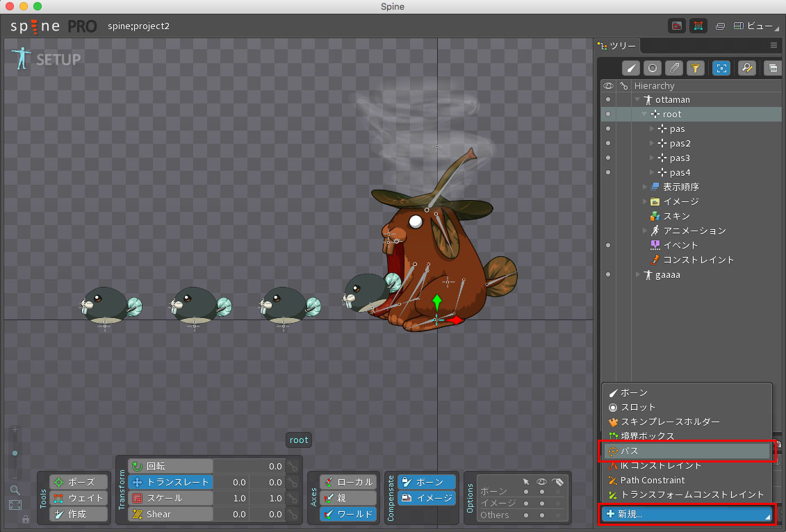
Task: Click the red texture packer icon
Action: click(x=698, y=26)
